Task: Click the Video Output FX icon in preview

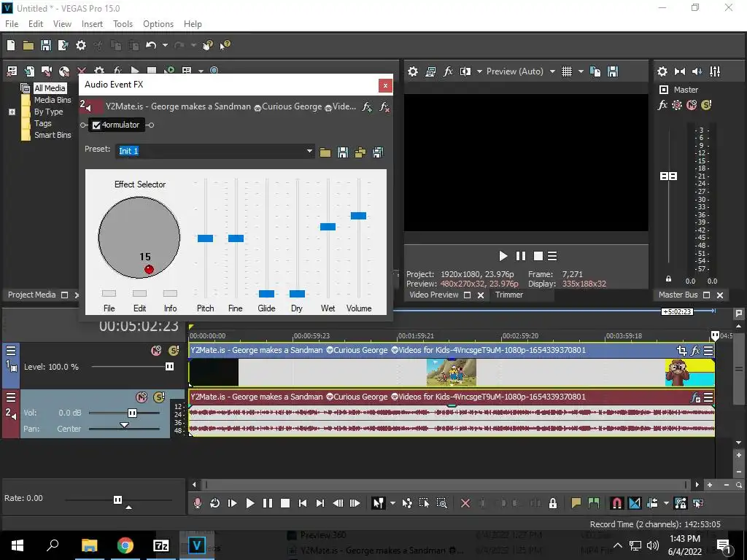Action: [x=448, y=72]
